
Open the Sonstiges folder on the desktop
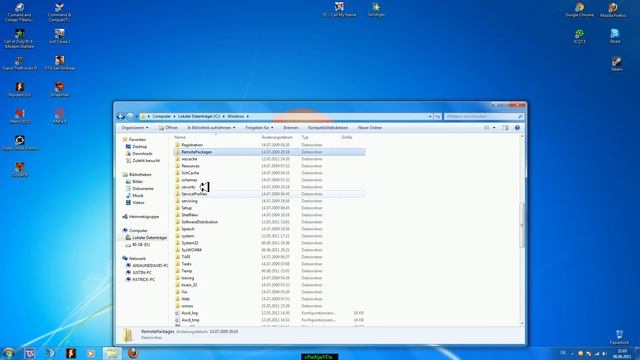tap(376, 10)
